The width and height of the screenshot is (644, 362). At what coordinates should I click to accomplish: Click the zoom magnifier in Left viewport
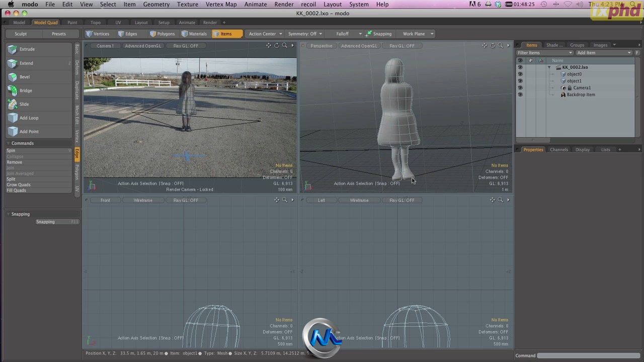500,200
